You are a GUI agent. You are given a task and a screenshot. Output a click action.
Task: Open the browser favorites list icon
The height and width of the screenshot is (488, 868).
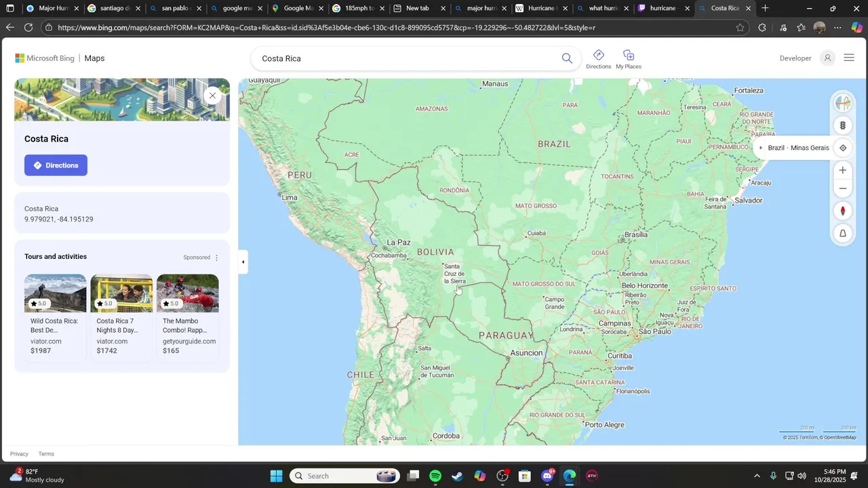(x=801, y=28)
